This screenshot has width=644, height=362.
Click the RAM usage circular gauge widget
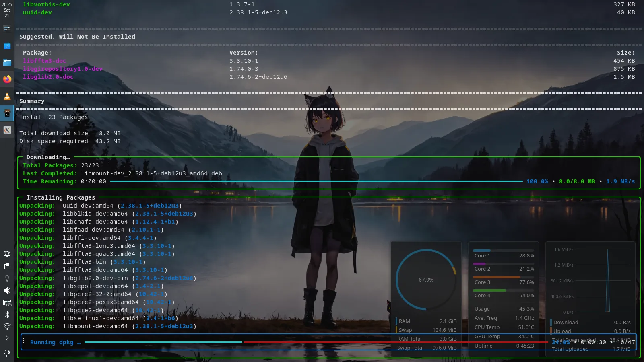tap(426, 280)
